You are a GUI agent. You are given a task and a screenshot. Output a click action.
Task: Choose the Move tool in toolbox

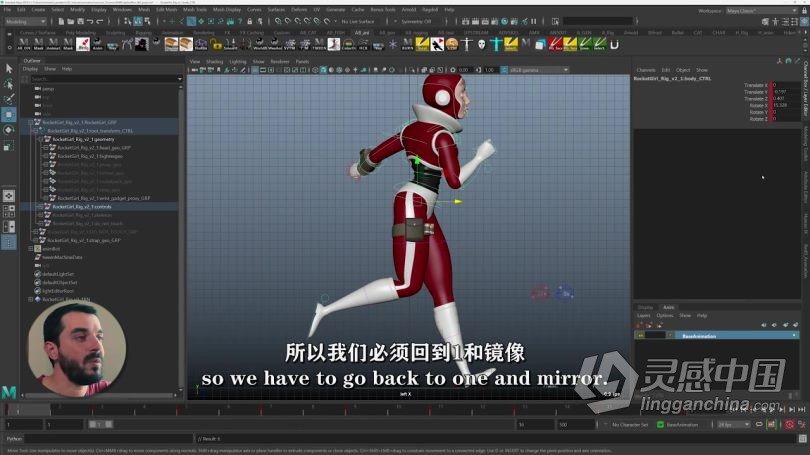click(x=9, y=114)
